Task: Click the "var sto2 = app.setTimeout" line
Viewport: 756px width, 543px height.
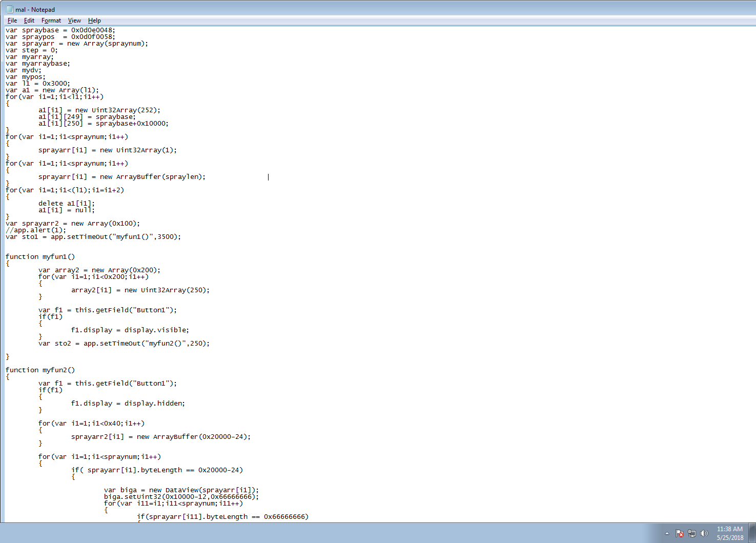Action: coord(124,344)
